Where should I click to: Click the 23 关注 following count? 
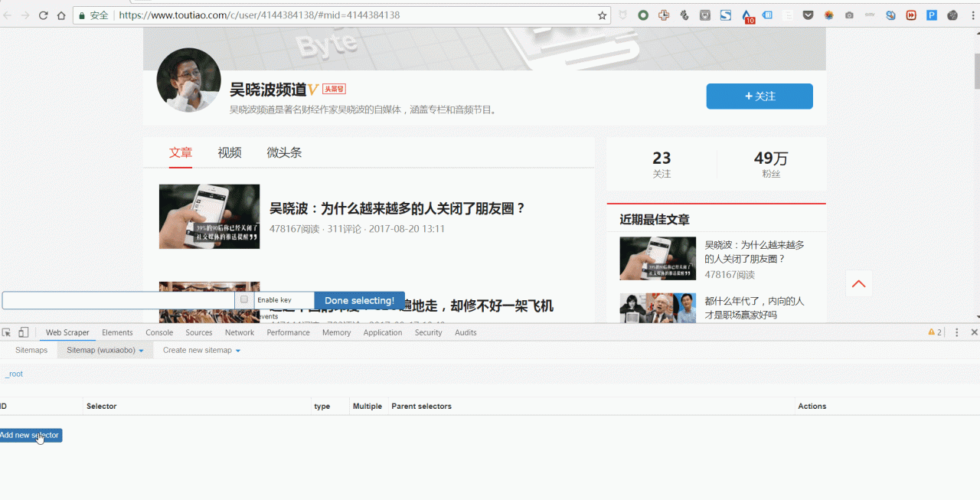point(661,164)
